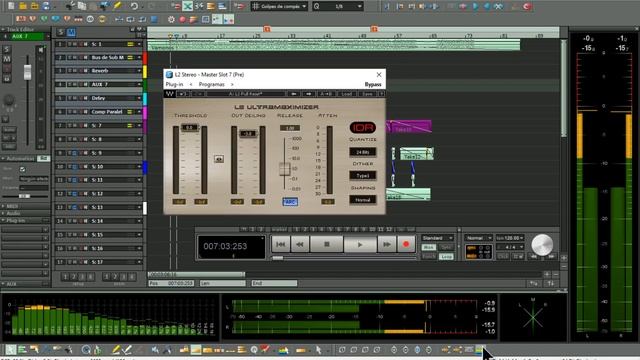Click the highlighted crossfade X icon in top toolbar

[187, 6]
